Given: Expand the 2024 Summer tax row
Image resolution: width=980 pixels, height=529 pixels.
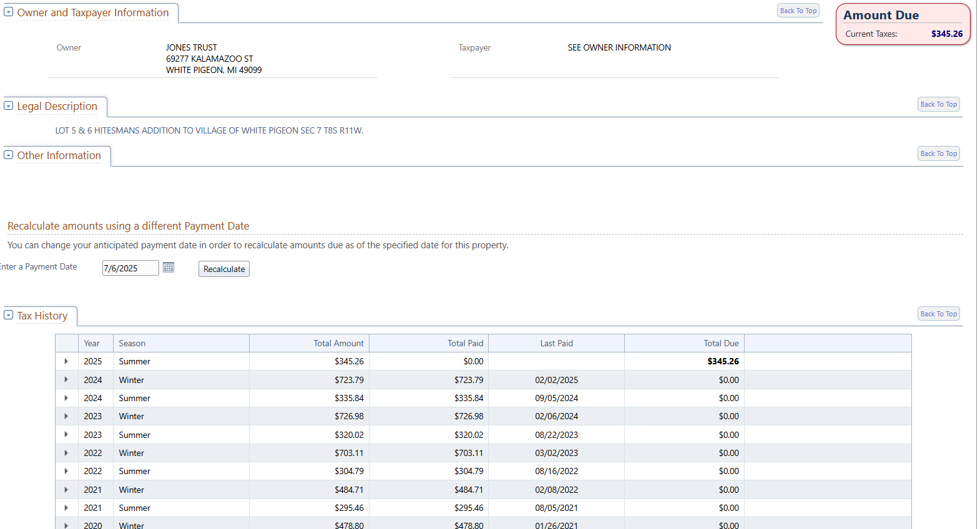Looking at the screenshot, I should [x=66, y=398].
